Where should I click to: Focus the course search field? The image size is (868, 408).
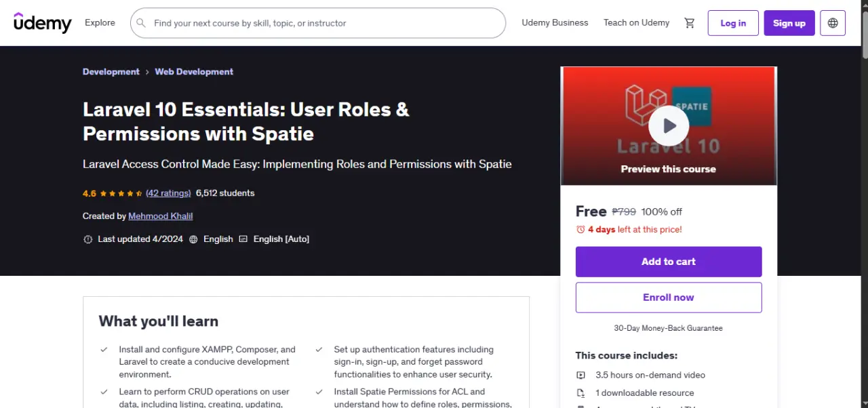(x=317, y=23)
